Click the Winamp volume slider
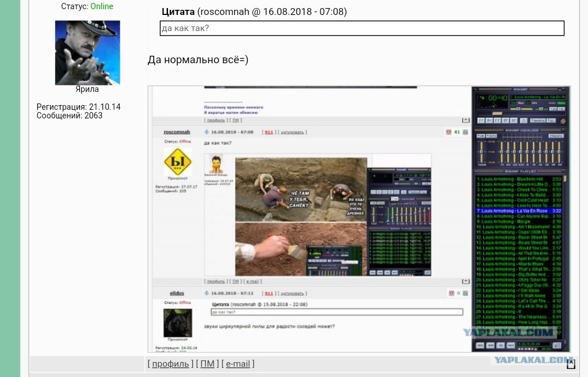 [x=521, y=109]
